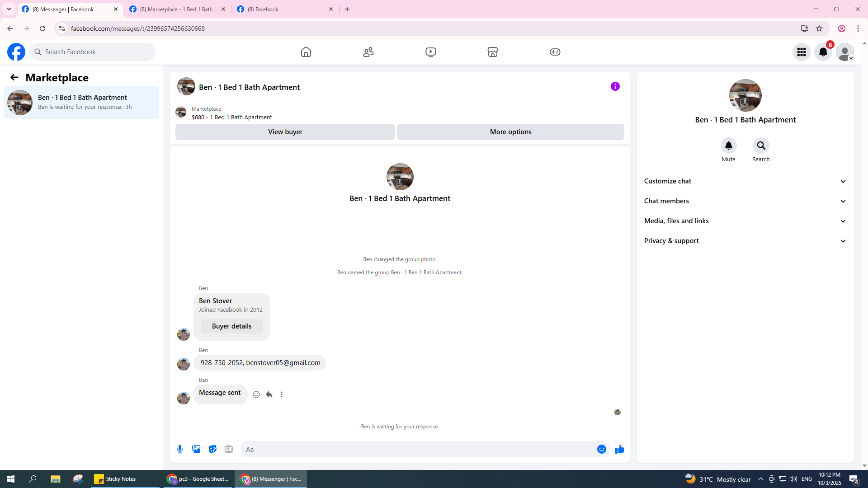Search in conversation magnifier icon
Viewport: 868px width, 488px height.
[761, 145]
